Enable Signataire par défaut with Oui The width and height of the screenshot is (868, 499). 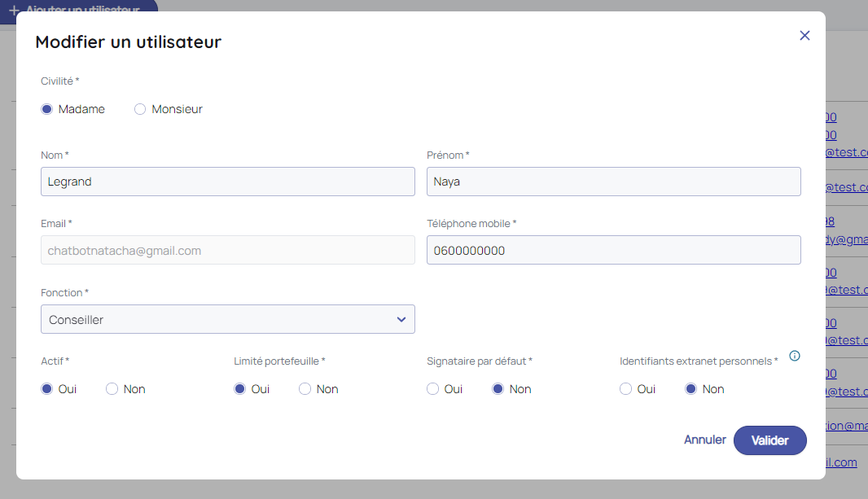[x=433, y=389]
